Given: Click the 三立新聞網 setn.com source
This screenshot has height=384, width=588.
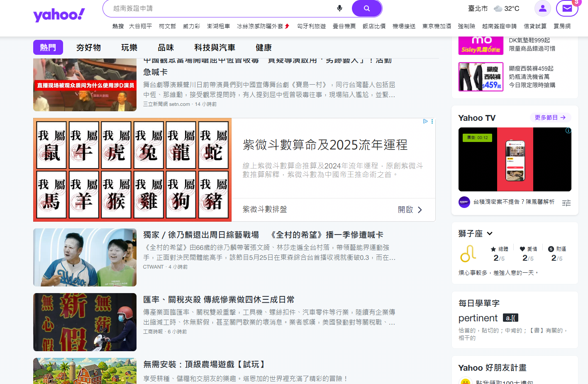Looking at the screenshot, I should click(x=166, y=104).
